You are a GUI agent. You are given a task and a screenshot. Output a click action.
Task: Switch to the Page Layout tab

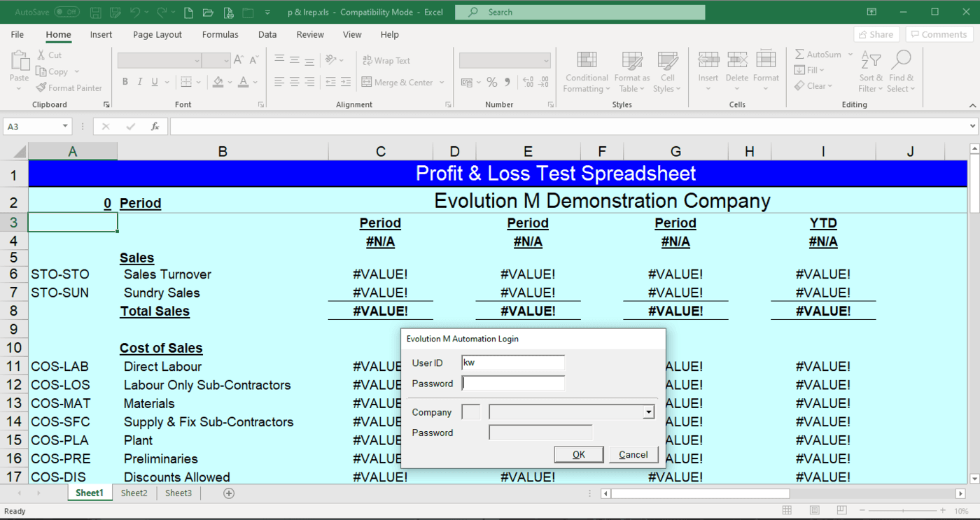click(x=157, y=34)
